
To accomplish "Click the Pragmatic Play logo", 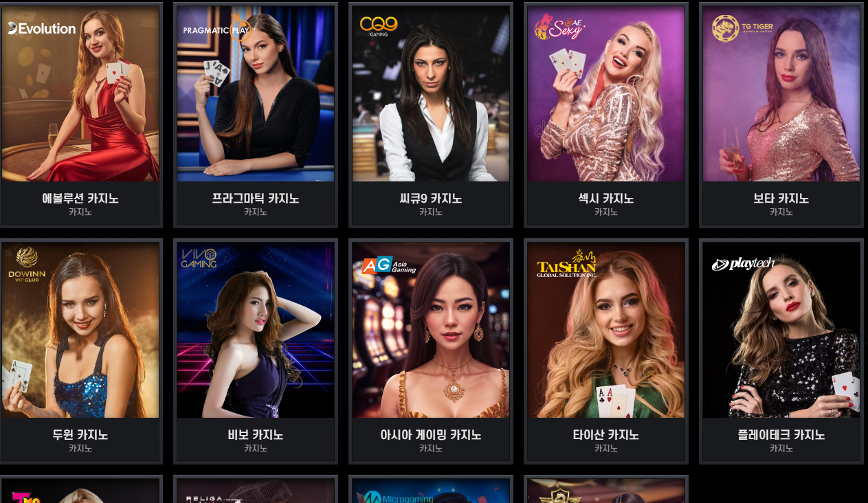I will coord(216,29).
